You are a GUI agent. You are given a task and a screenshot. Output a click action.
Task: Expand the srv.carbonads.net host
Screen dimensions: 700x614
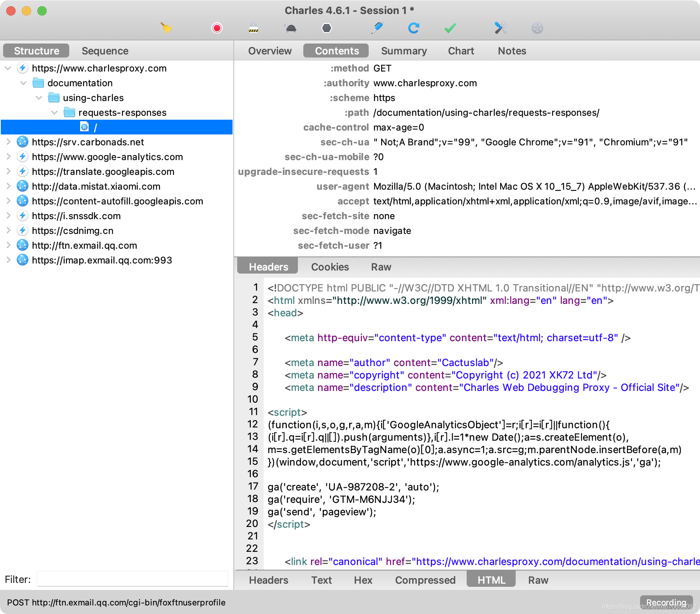[8, 142]
